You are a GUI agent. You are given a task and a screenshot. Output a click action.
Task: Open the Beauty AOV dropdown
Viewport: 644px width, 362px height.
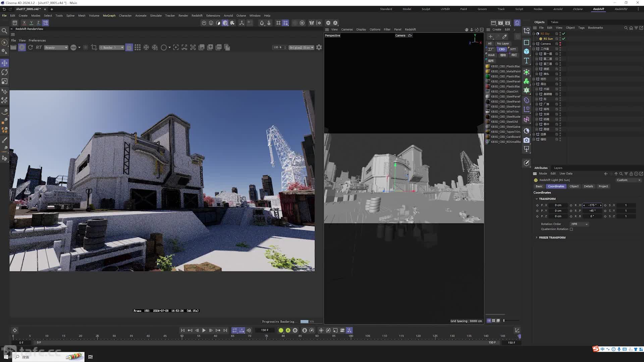point(56,48)
